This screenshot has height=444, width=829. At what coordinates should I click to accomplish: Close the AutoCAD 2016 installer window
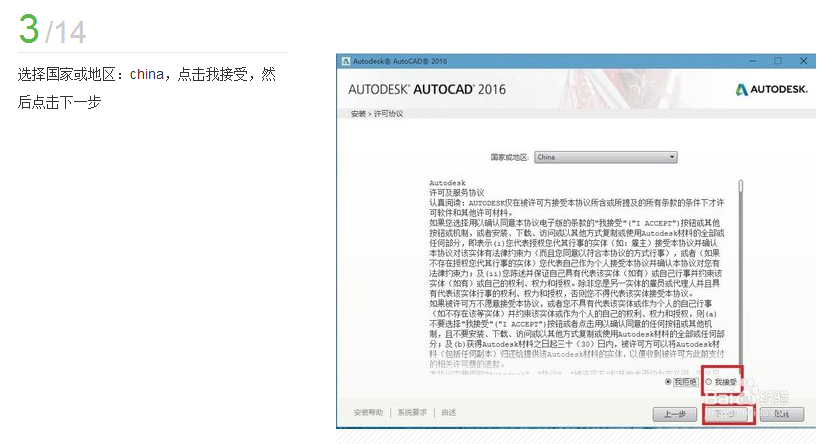tap(803, 61)
